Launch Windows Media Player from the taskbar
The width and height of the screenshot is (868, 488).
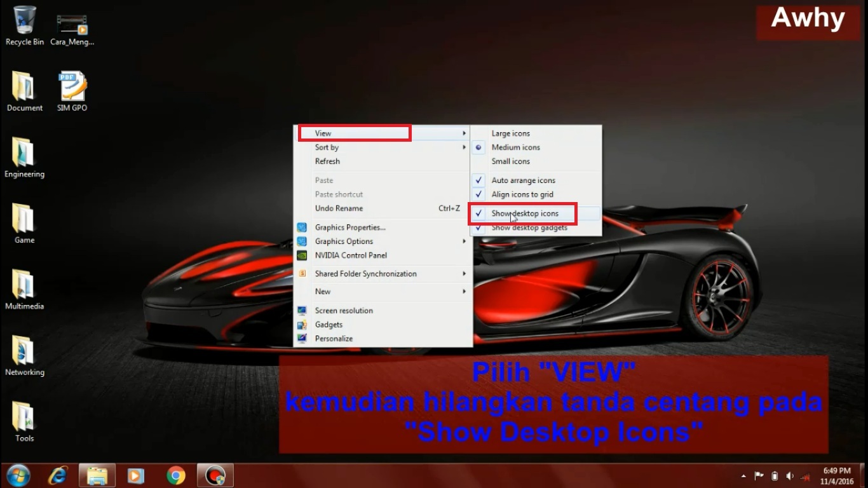[136, 475]
